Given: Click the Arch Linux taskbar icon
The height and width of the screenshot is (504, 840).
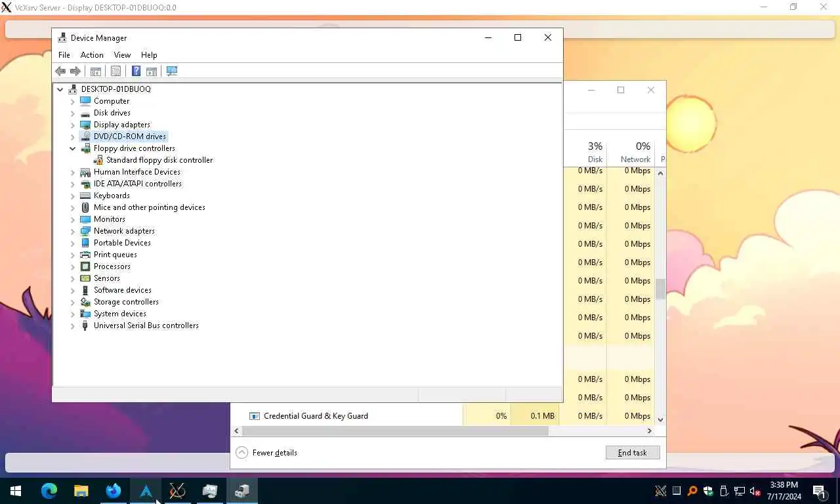Looking at the screenshot, I should [x=146, y=490].
